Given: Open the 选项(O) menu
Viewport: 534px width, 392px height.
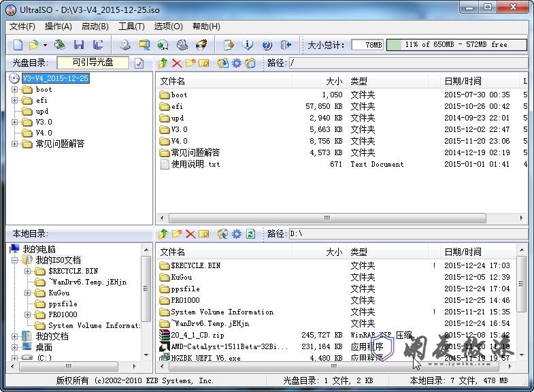Looking at the screenshot, I should tap(168, 27).
